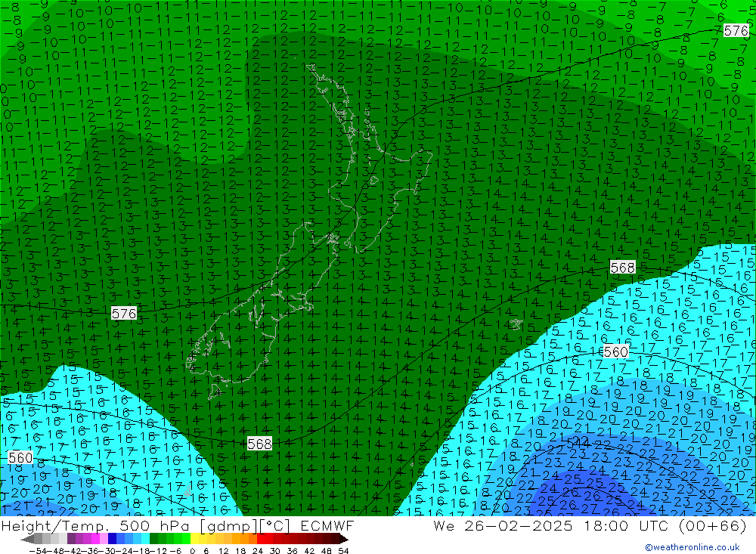
Task: Click the Chatham Islands outline on map
Action: (x=516, y=324)
